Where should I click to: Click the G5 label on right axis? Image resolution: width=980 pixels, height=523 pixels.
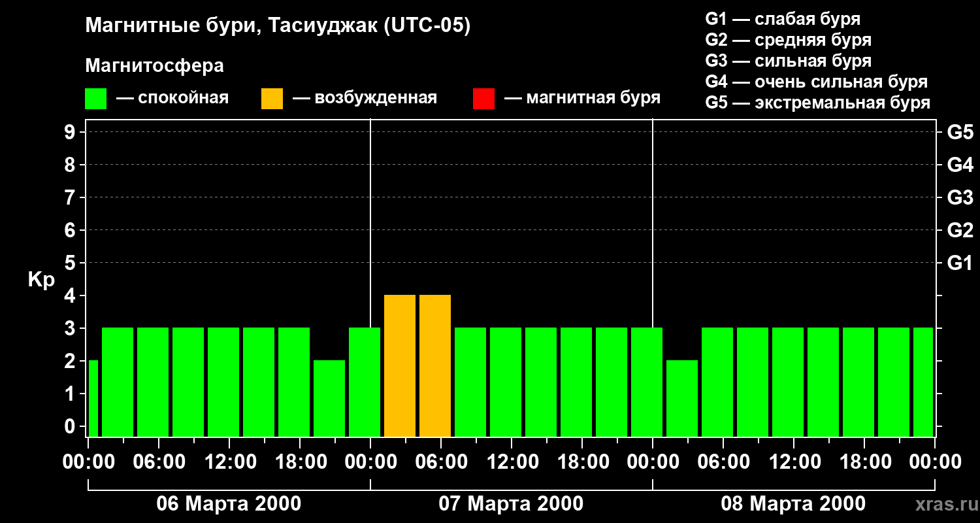(960, 133)
